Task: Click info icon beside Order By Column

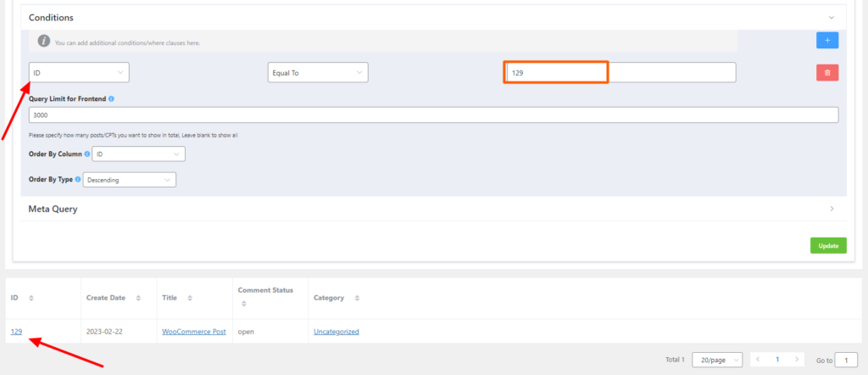Action: [87, 154]
